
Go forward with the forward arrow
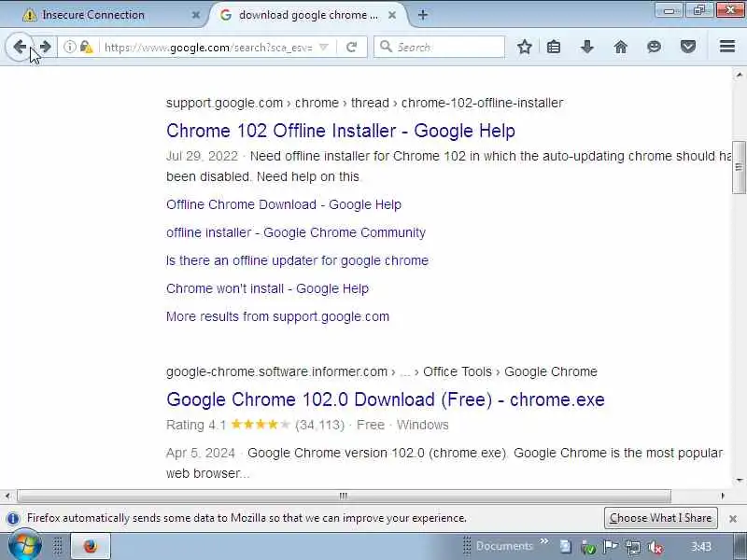[x=45, y=47]
